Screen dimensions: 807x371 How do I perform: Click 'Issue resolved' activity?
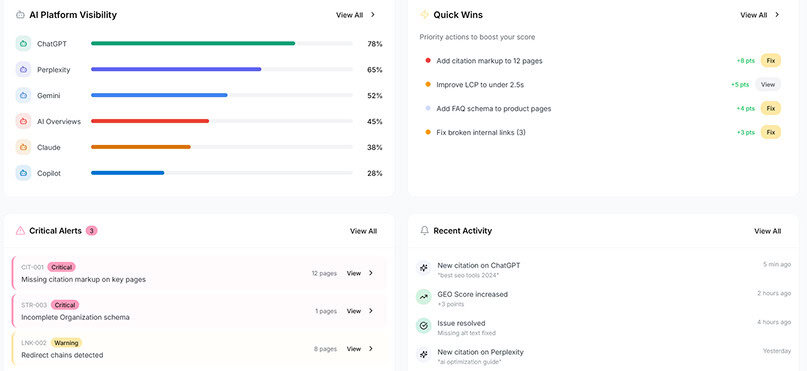click(x=461, y=323)
